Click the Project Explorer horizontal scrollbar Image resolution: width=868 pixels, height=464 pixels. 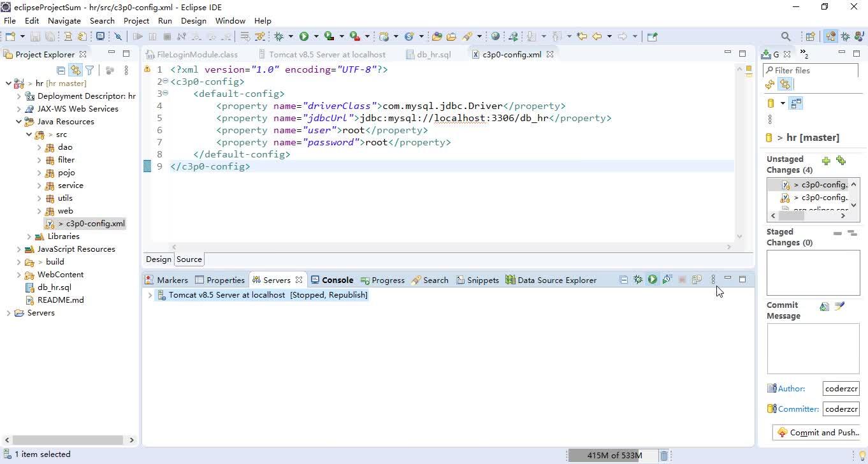[x=68, y=440]
